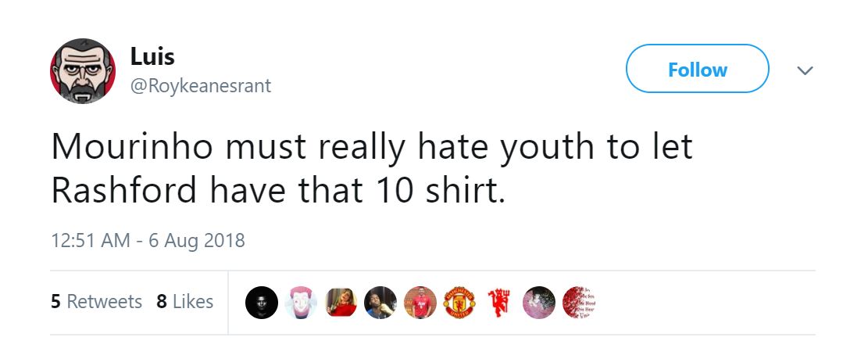This screenshot has width=868, height=348.
Task: Open the liker avatar of man in dark shirt
Action: [x=380, y=303]
